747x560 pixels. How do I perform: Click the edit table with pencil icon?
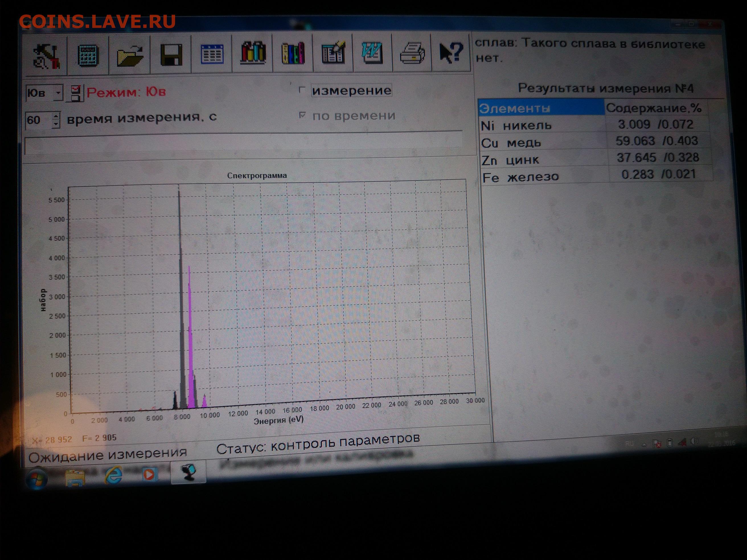point(333,52)
